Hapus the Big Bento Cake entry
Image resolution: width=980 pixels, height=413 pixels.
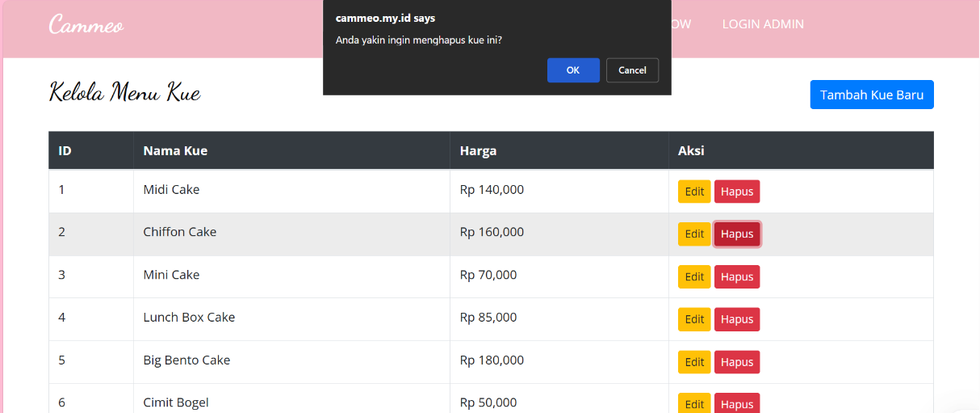[x=736, y=362]
